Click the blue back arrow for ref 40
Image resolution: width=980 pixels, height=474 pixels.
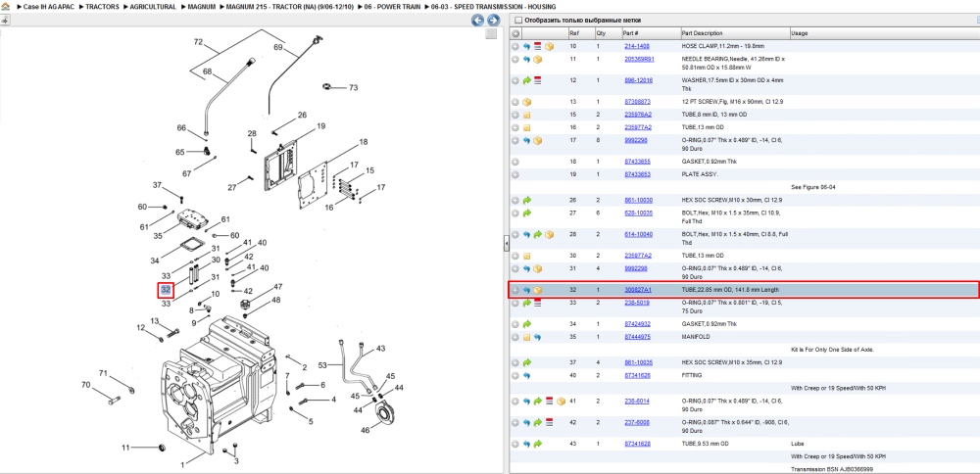(x=526, y=376)
